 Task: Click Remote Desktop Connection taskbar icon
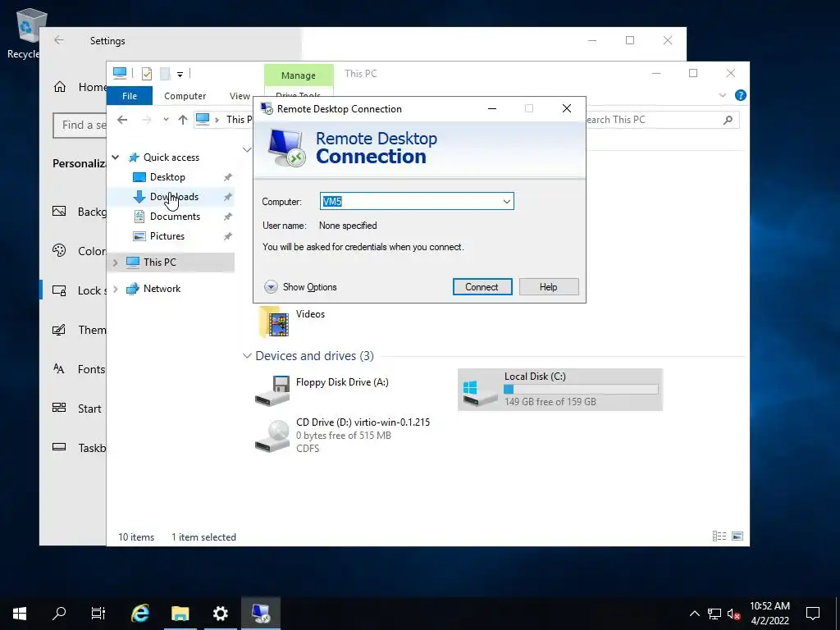point(261,613)
